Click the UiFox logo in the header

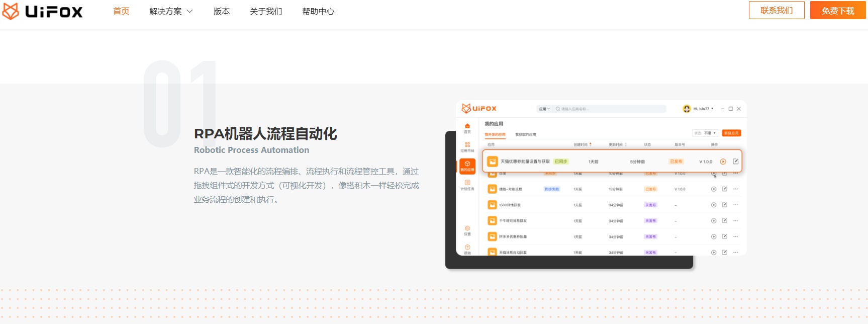43,11
